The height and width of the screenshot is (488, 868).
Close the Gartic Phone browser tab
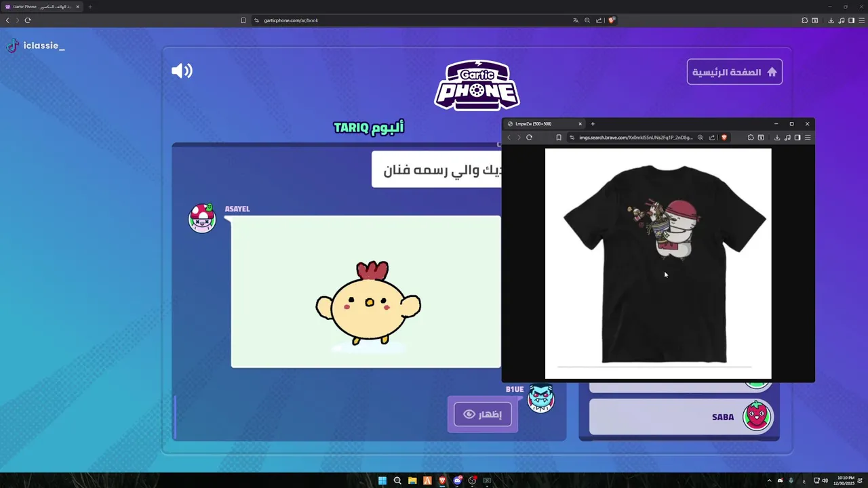77,7
